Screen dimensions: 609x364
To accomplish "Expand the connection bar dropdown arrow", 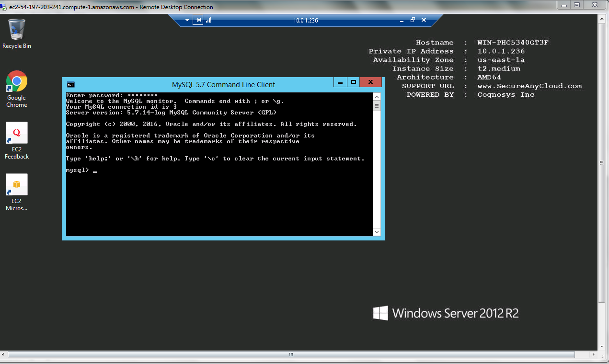I will [x=187, y=20].
